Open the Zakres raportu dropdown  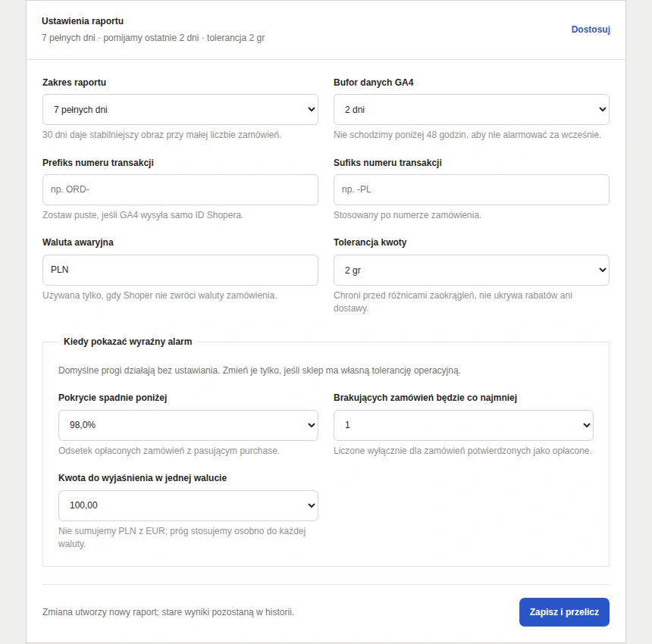point(180,109)
